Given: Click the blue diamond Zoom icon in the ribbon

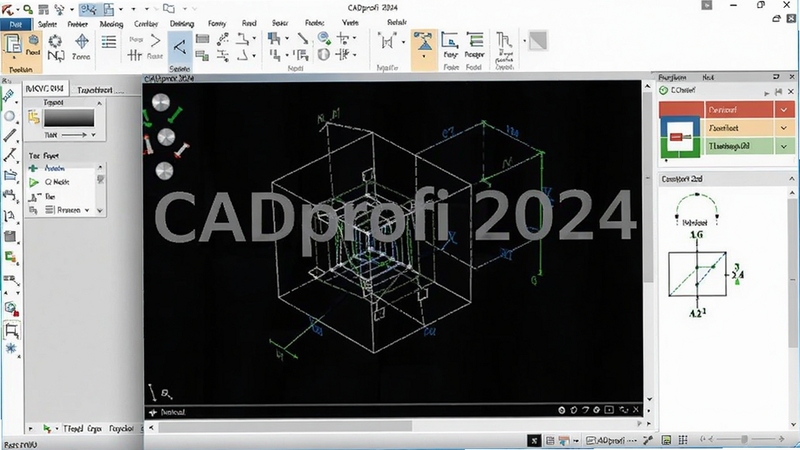Looking at the screenshot, I should 82,41.
